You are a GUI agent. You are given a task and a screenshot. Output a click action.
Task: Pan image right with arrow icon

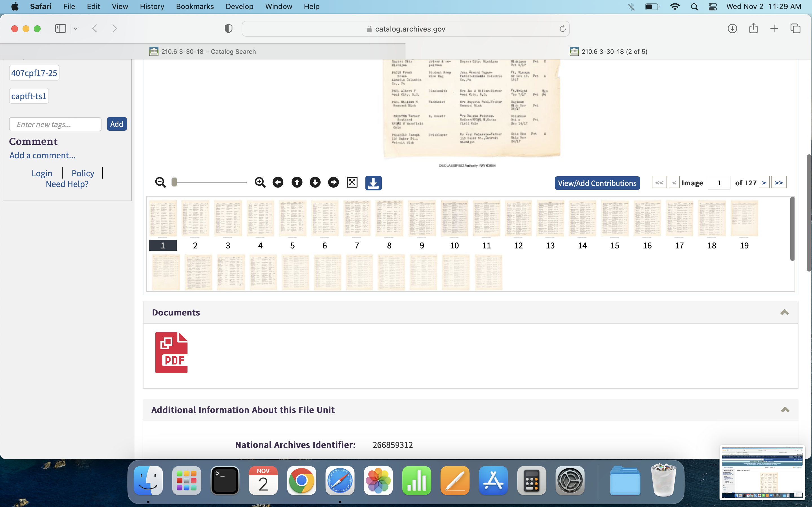point(333,183)
